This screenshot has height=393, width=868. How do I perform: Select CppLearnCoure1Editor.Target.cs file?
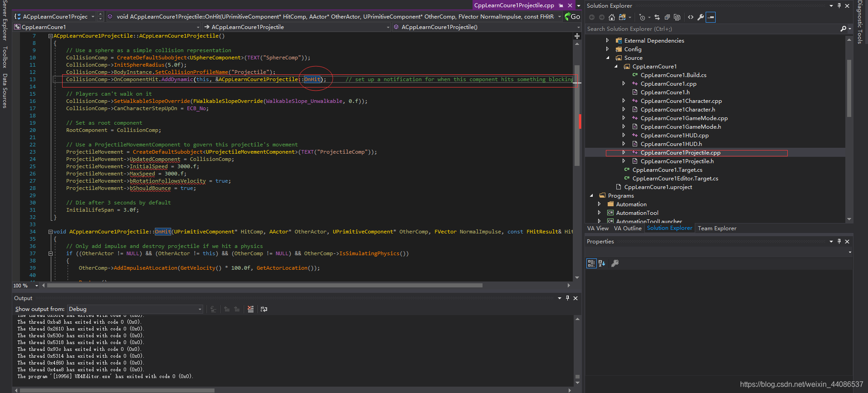675,178
